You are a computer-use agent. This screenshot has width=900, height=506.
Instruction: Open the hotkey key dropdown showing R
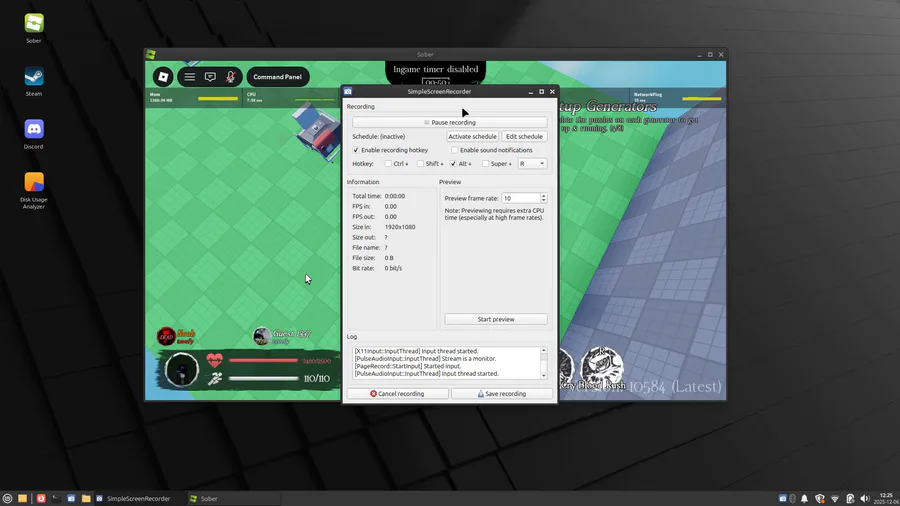tap(532, 164)
